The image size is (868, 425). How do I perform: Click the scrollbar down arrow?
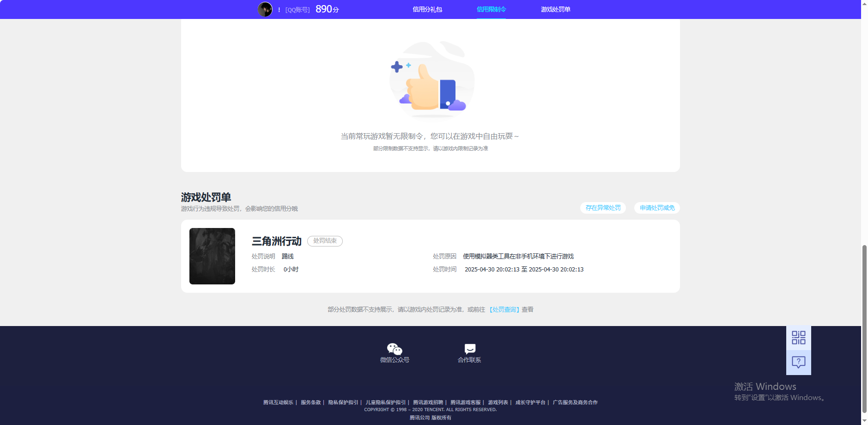click(864, 421)
